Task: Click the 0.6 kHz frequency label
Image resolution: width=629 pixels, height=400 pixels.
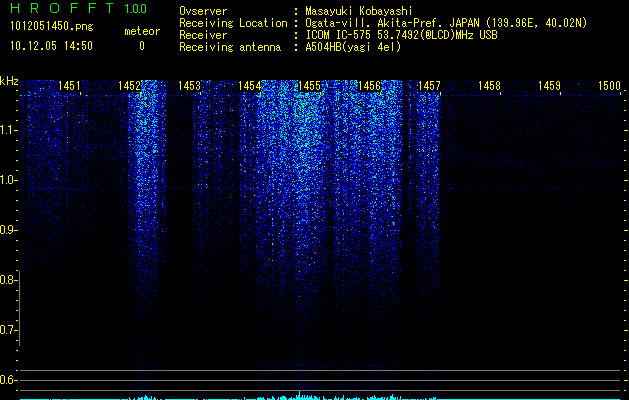Action: click(x=8, y=380)
